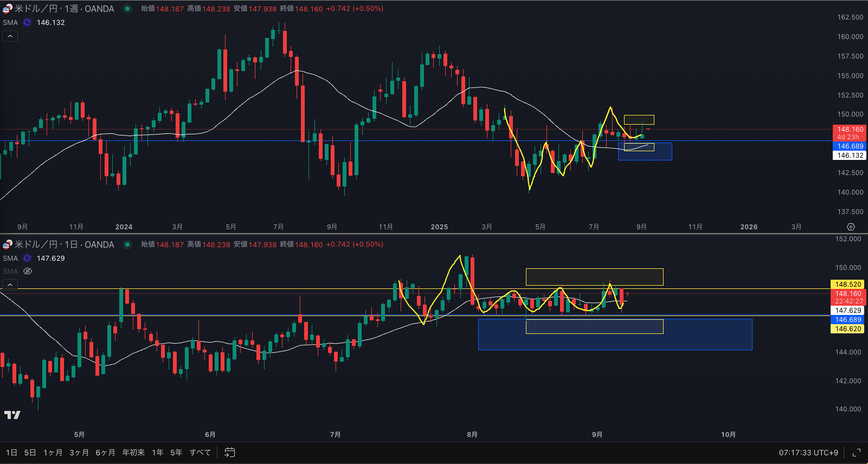
Task: Click the green market status dot on the 1週 chart
Action: [x=127, y=9]
